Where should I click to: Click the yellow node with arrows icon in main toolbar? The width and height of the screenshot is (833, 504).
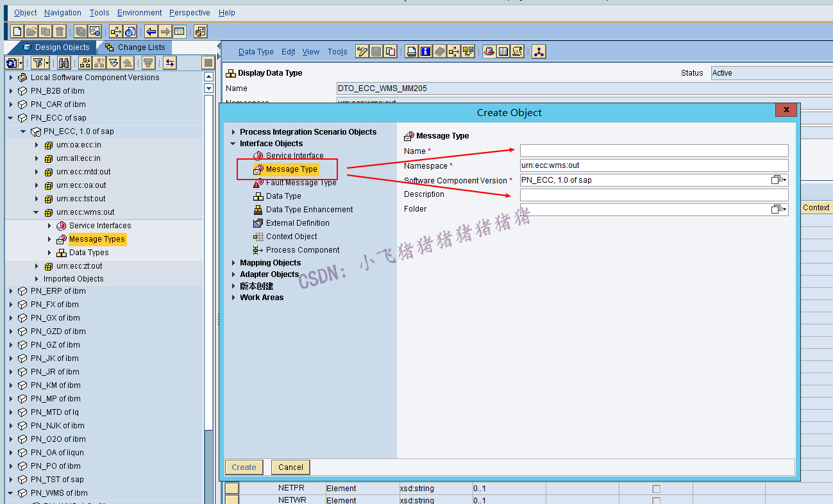[116, 31]
